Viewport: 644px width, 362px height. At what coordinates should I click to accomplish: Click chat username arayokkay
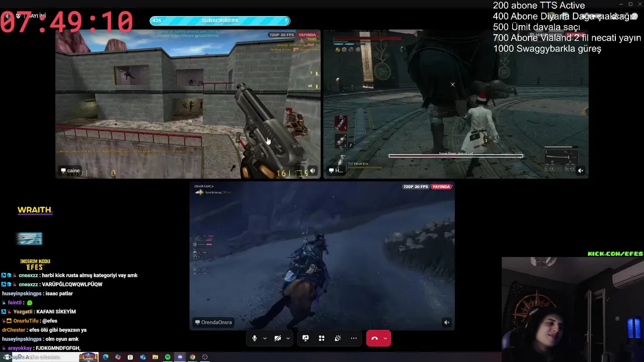(20, 348)
